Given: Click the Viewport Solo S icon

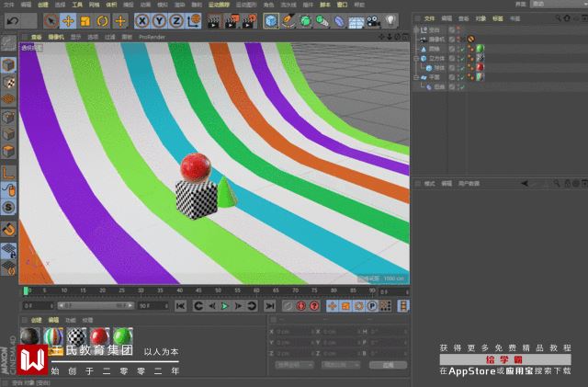Looking at the screenshot, I should (x=8, y=207).
